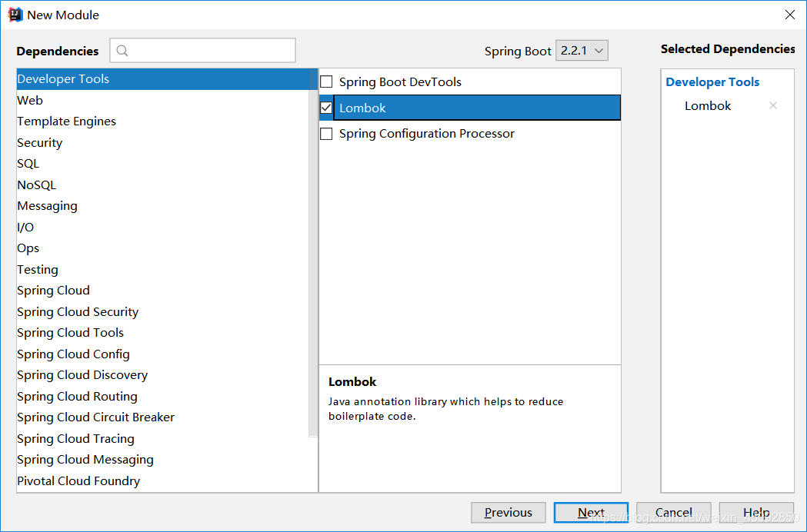Click the Help button

point(756,513)
